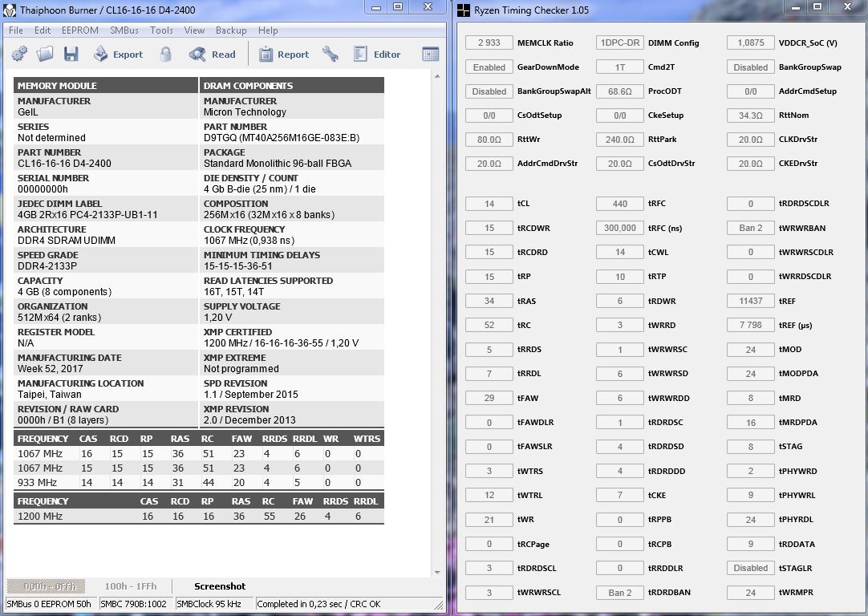The image size is (868, 616).
Task: Click the SMBC 790B:1002 status entry
Action: click(136, 604)
